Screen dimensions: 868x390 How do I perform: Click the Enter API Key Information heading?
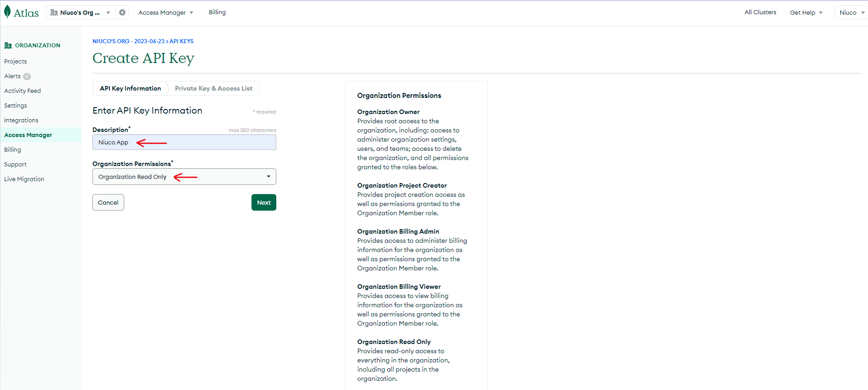(x=147, y=110)
